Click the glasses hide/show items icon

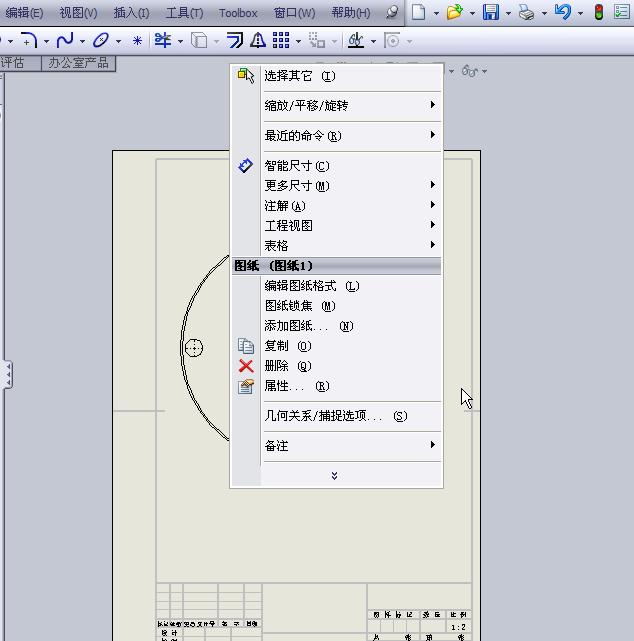469,71
